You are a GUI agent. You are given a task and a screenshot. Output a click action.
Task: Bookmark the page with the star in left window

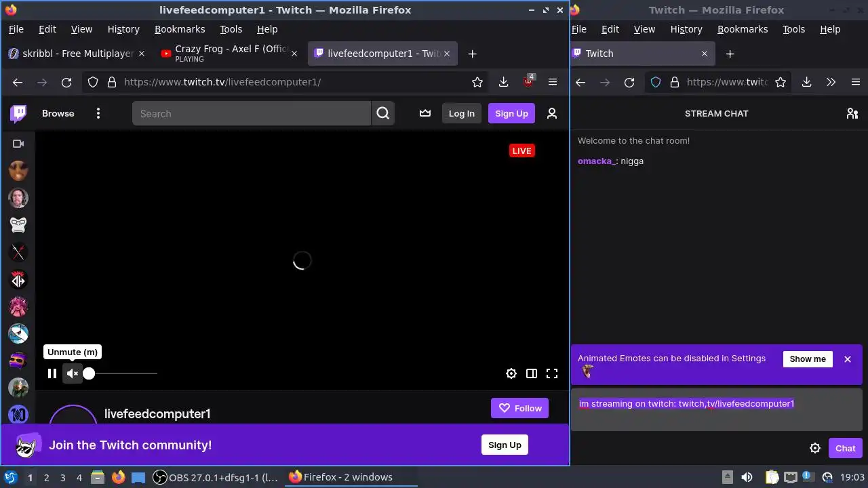[477, 82]
